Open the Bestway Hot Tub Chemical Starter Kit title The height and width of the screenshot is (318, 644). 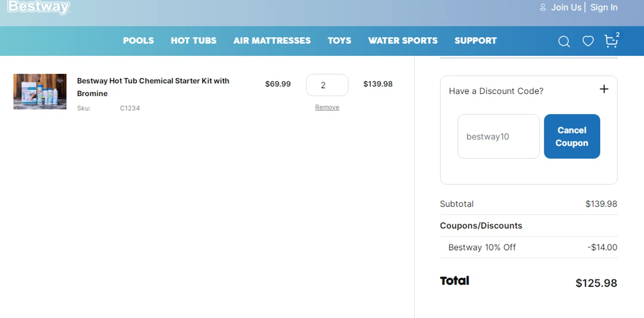(153, 87)
